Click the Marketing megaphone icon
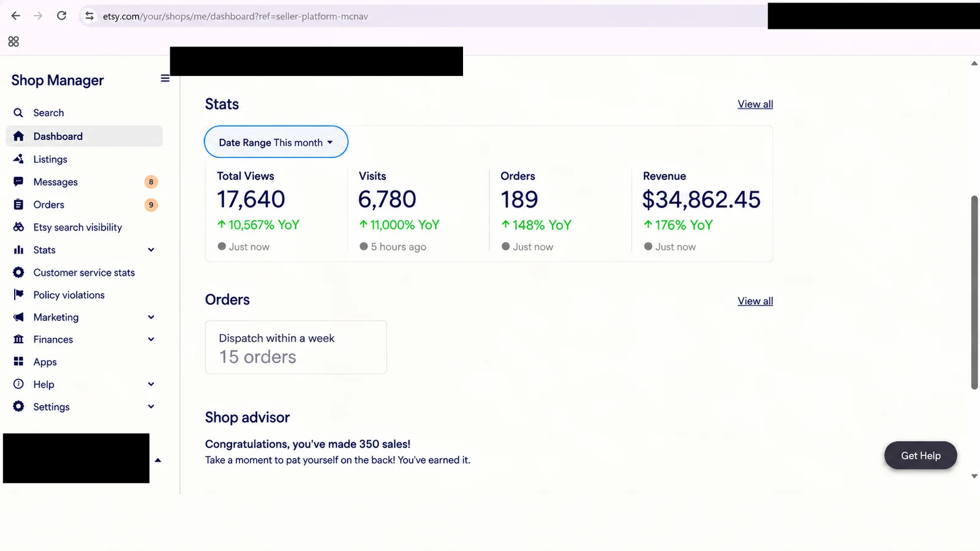The width and height of the screenshot is (980, 551). click(18, 317)
